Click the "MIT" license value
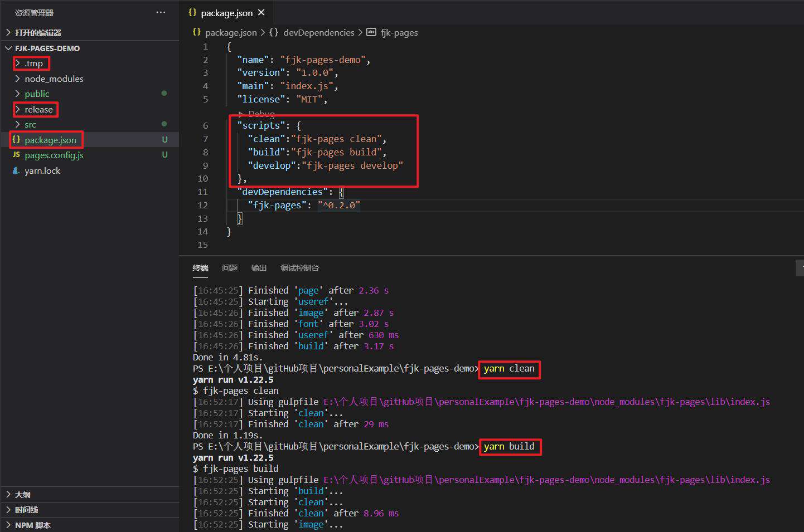This screenshot has height=532, width=804. tap(309, 99)
